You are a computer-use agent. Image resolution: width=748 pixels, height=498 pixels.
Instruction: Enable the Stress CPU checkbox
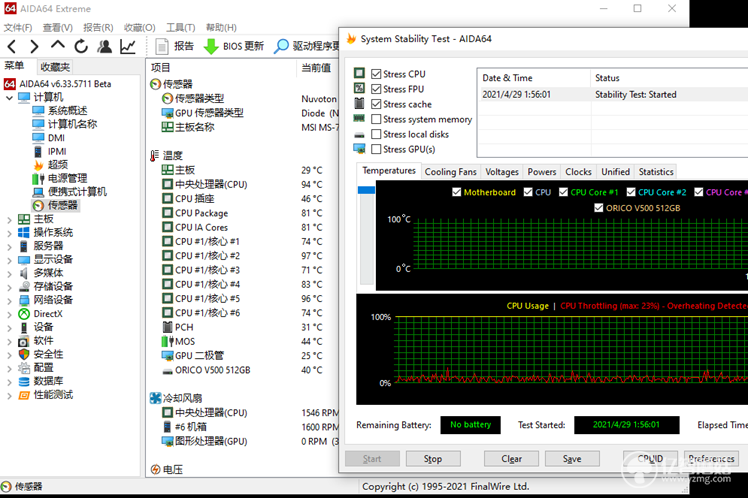[376, 74]
